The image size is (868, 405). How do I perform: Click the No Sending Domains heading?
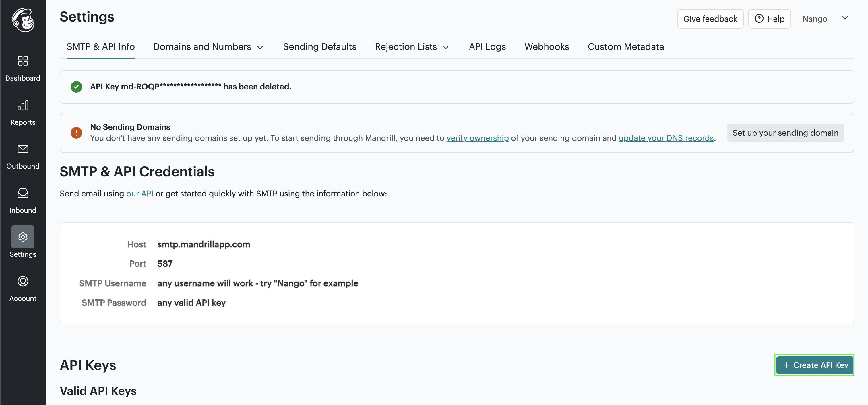click(x=130, y=127)
